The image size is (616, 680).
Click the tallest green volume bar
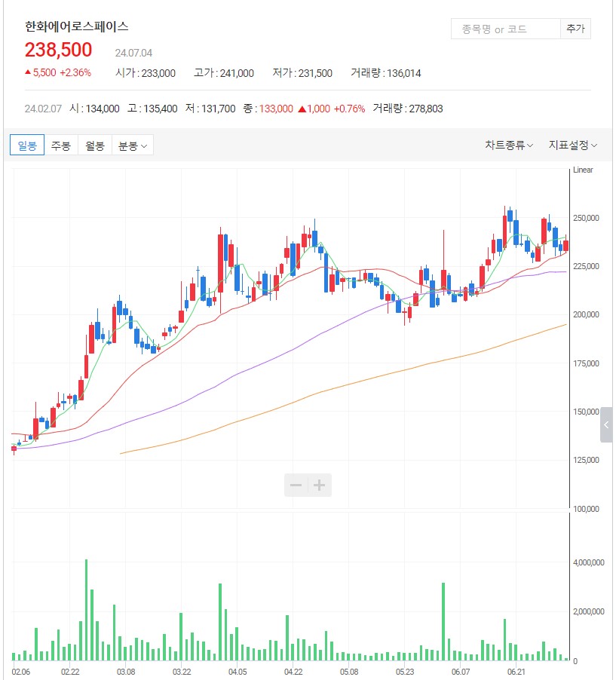point(87,609)
